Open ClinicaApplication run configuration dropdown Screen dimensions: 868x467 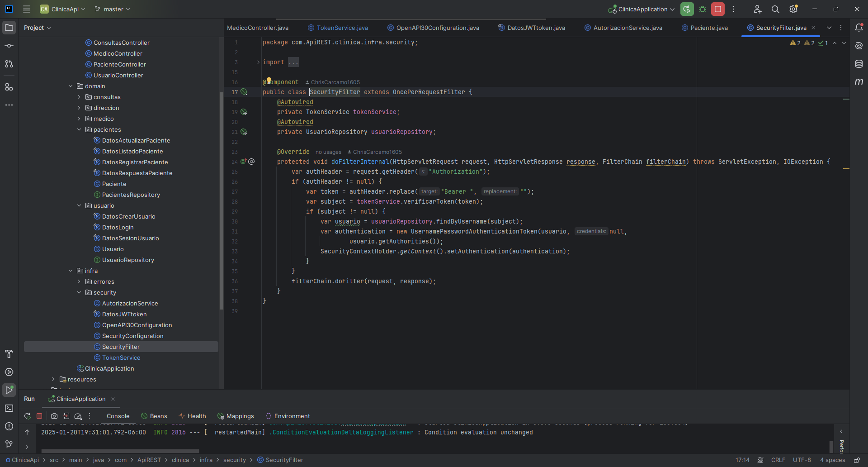(642, 9)
